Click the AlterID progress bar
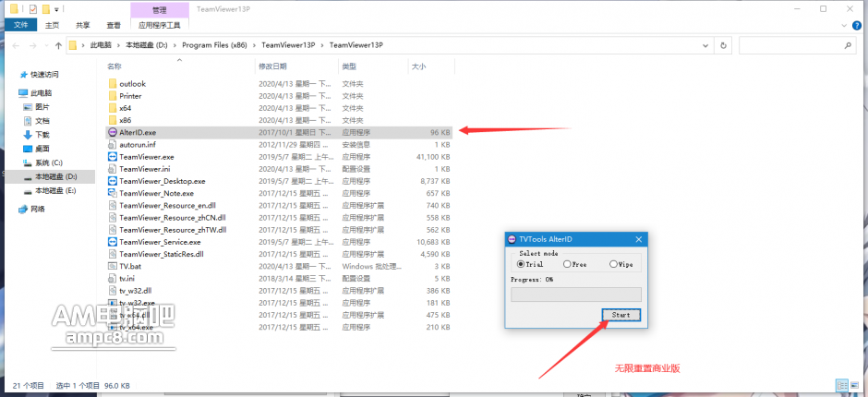This screenshot has width=868, height=397. click(x=575, y=295)
